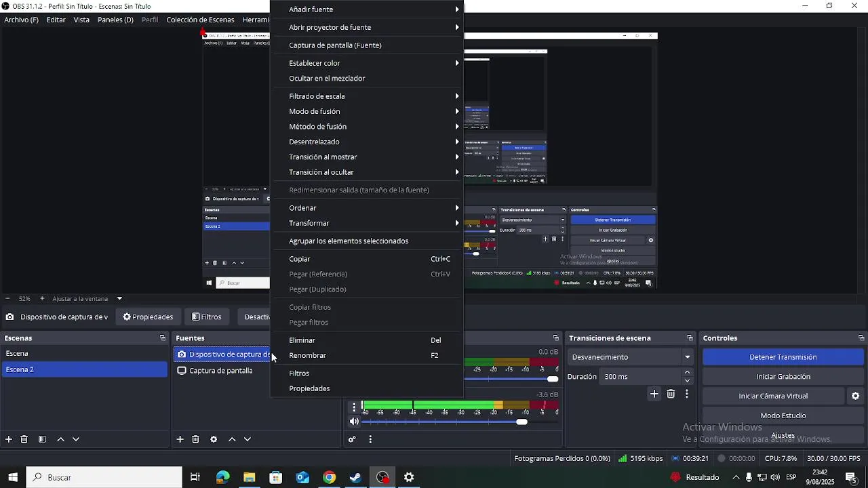Undock the audio mixer panel
Screen dimensions: 868x488
click(556, 338)
